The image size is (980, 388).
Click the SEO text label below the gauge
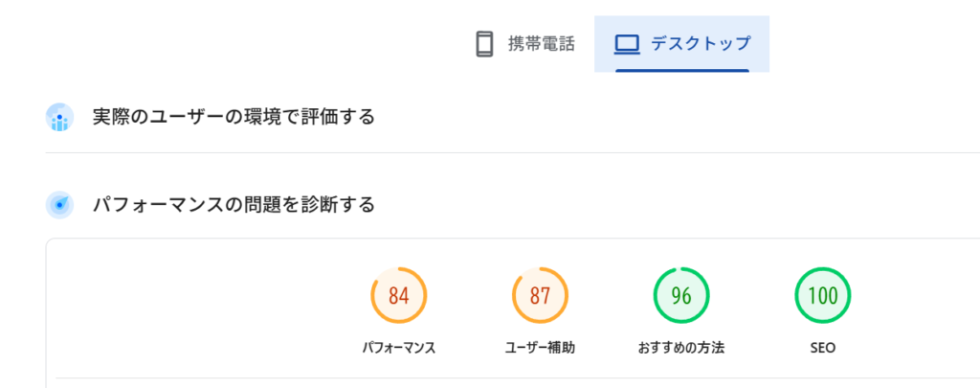click(x=822, y=348)
